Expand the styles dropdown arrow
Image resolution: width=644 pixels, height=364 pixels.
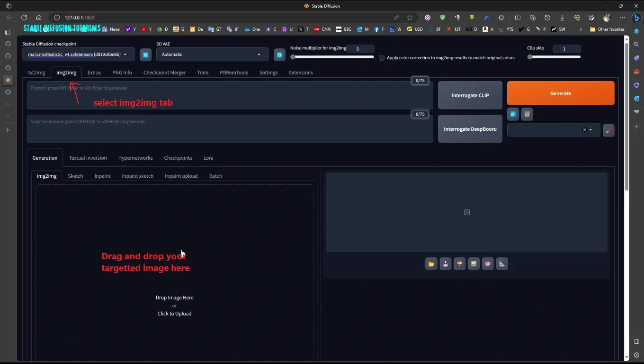coord(590,130)
